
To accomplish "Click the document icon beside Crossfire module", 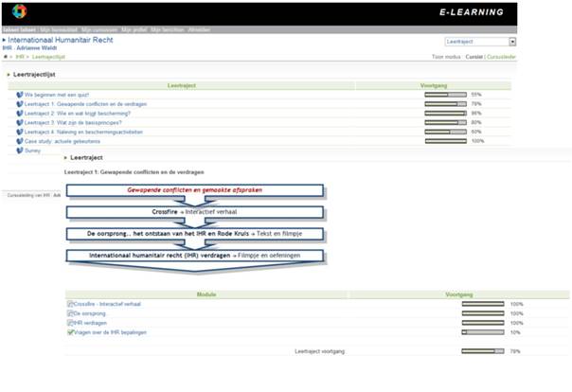I will click(70, 304).
